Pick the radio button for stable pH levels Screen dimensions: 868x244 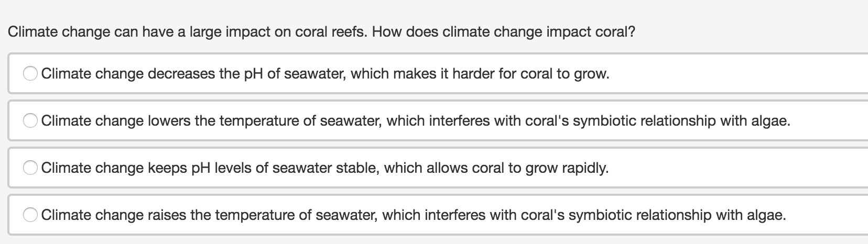30,168
